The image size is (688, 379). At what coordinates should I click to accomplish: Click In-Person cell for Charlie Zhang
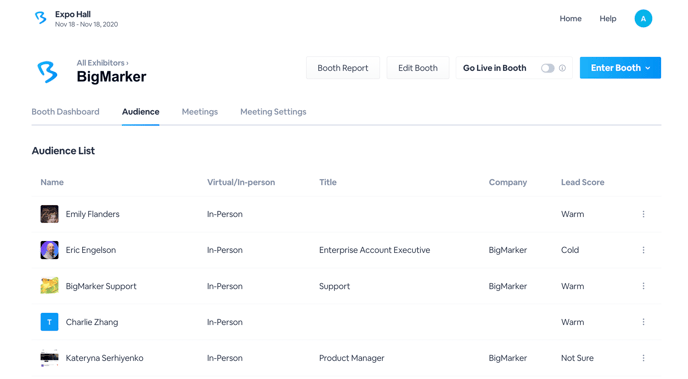(x=225, y=322)
